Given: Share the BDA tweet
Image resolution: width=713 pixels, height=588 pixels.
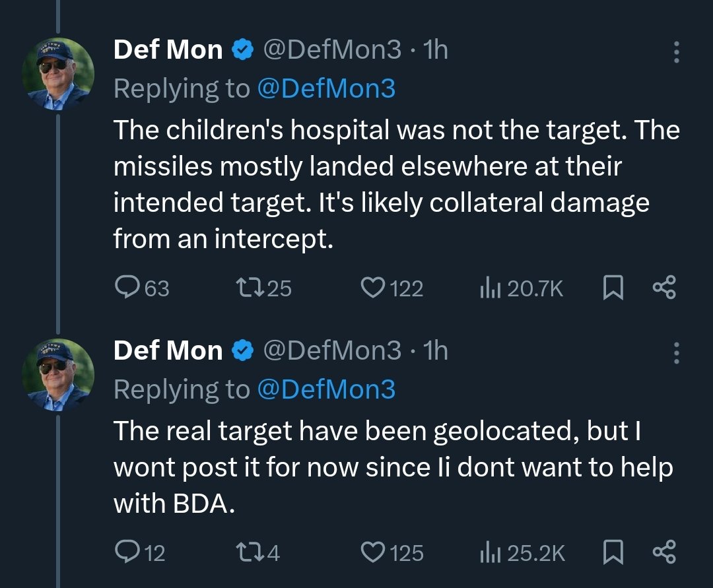Looking at the screenshot, I should [663, 552].
